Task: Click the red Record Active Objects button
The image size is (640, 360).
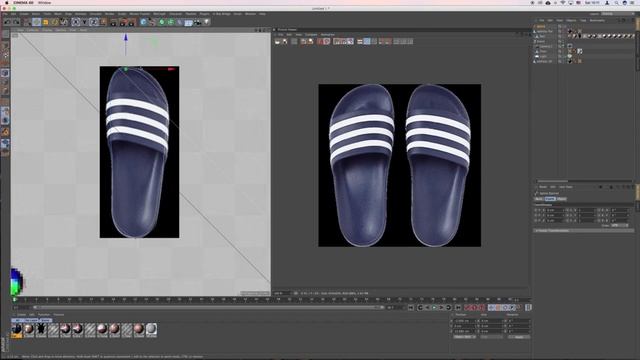Action: [468, 307]
